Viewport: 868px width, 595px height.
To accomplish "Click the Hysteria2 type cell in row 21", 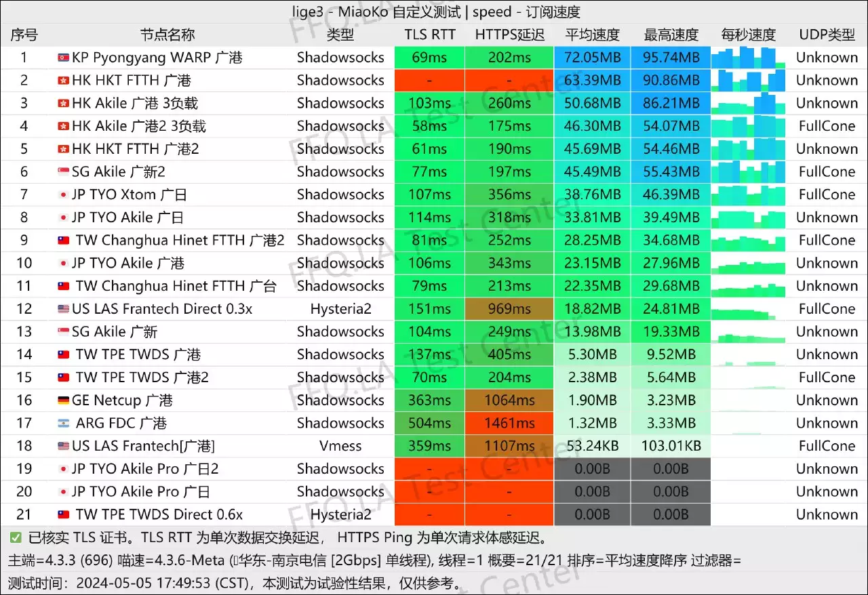I will click(340, 515).
